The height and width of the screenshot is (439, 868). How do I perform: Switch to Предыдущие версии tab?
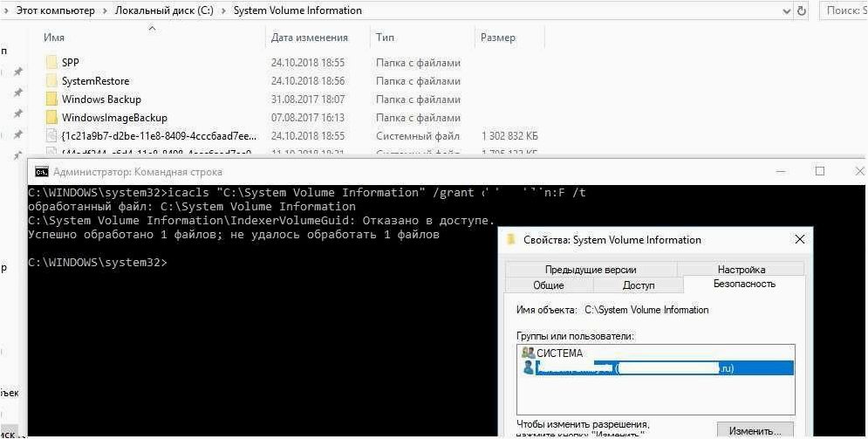tap(591, 270)
